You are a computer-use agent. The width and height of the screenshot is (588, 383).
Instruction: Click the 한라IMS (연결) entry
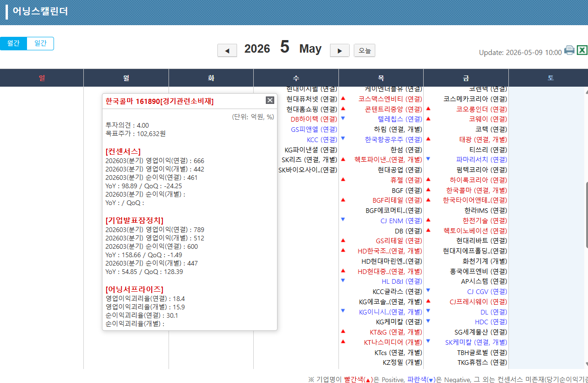pos(486,210)
